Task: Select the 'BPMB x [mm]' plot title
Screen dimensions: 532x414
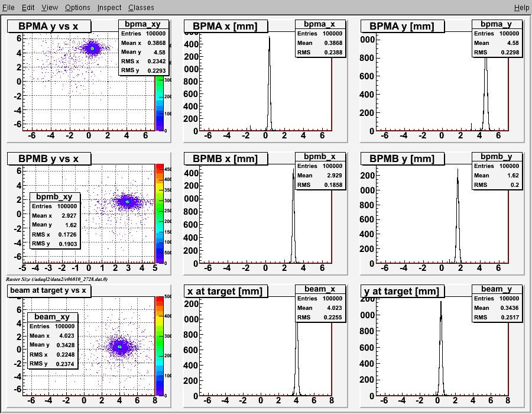Action: [x=225, y=159]
